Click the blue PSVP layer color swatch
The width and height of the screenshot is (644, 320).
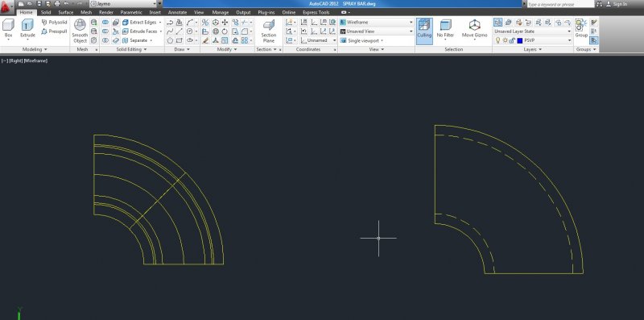[520, 40]
